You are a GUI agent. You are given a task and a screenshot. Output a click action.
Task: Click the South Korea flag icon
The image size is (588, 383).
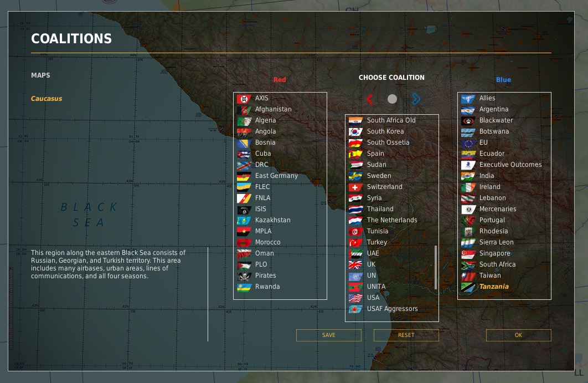point(355,132)
